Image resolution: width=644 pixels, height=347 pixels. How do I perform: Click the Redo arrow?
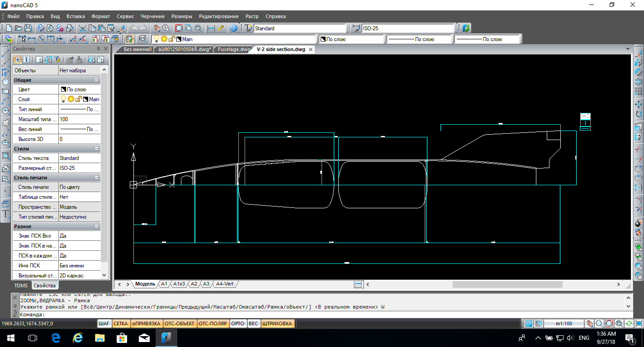(x=143, y=28)
